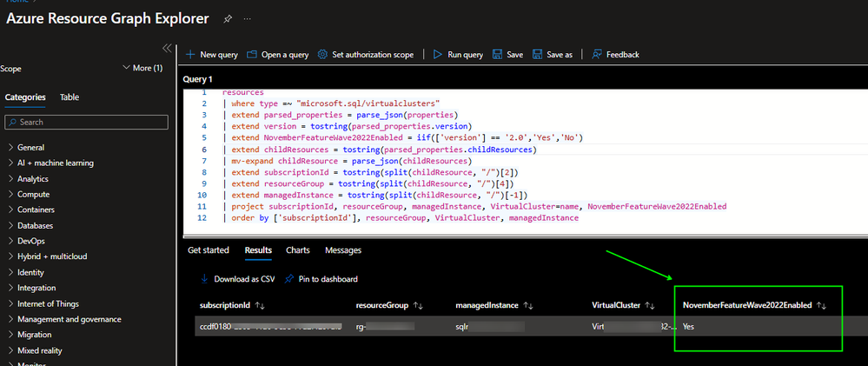Image resolution: width=868 pixels, height=366 pixels.
Task: Select the ccdf0180 subscriptionId cell
Action: [x=270, y=327]
